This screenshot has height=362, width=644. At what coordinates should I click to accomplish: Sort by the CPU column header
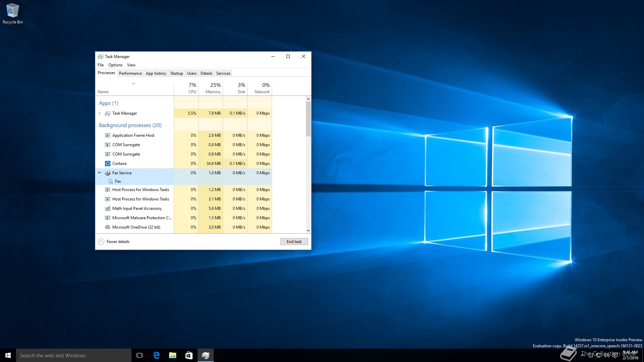click(186, 88)
